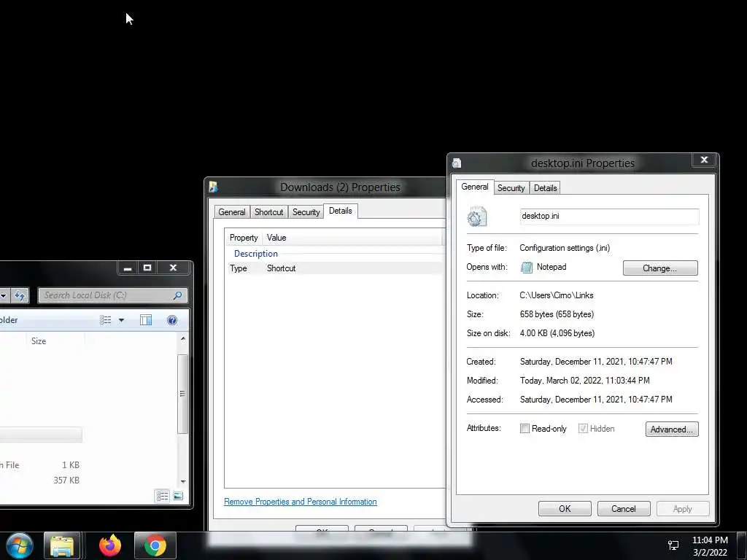Maximize the Explorer window
This screenshot has height=560, width=747.
click(x=147, y=268)
